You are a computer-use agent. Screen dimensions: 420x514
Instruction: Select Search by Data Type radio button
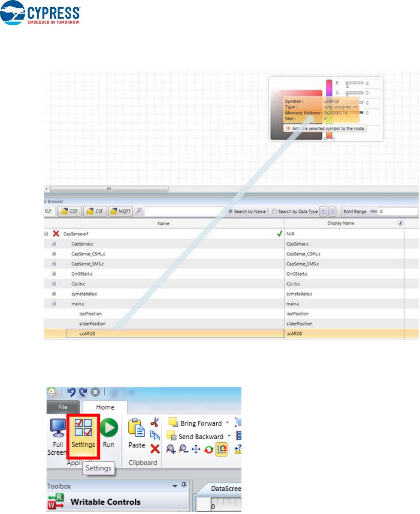(x=274, y=211)
